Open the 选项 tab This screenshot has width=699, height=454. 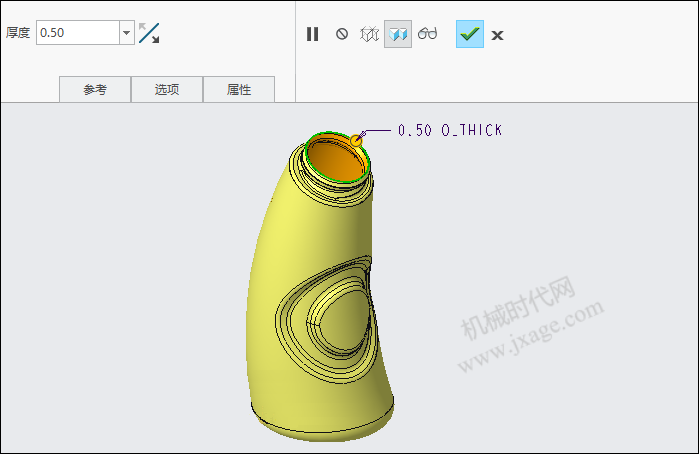tap(167, 89)
